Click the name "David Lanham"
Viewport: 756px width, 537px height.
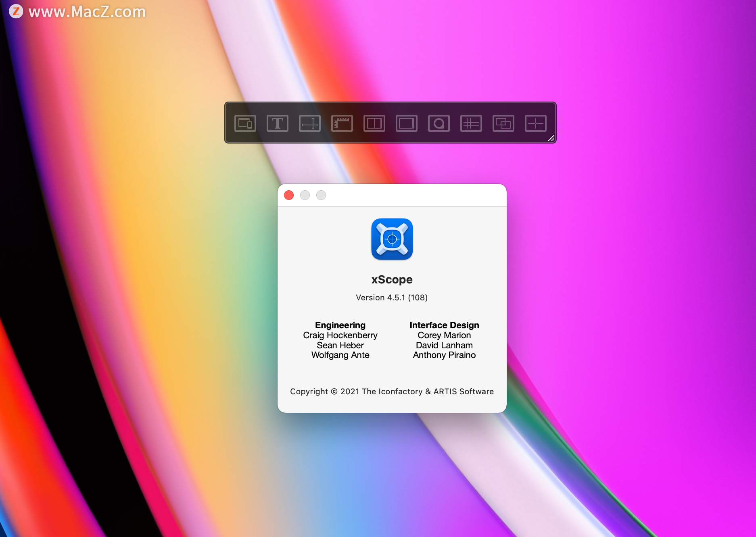tap(445, 346)
